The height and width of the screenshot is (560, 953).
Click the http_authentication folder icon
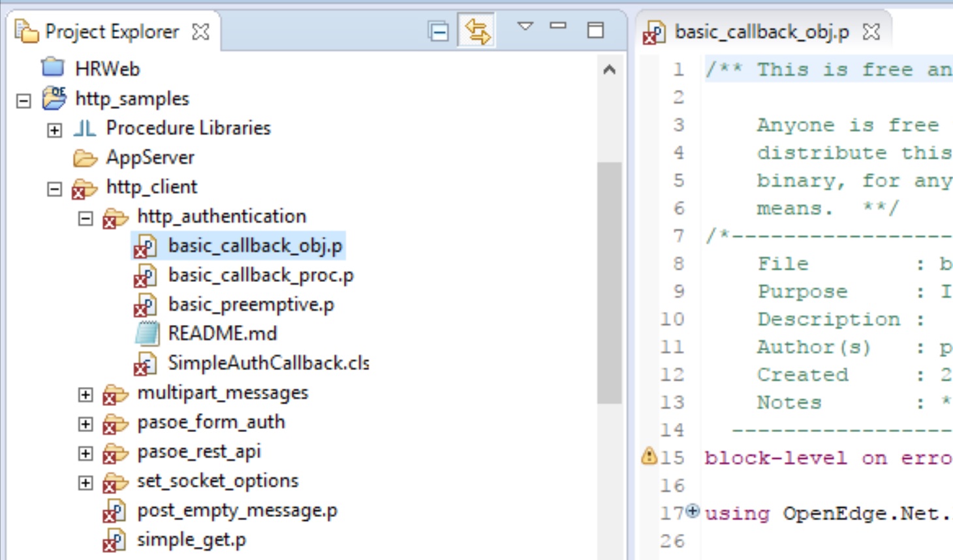click(x=116, y=218)
